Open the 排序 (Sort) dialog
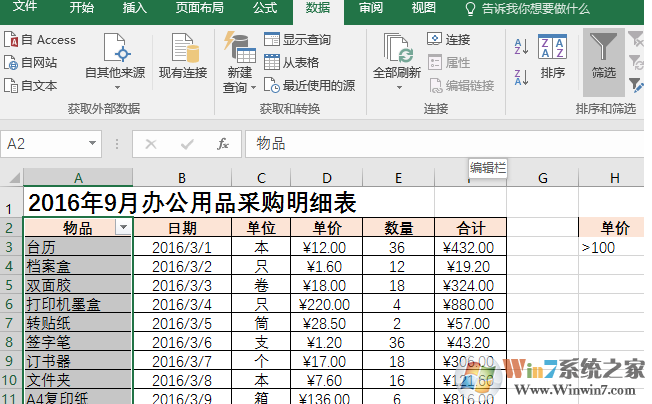The image size is (652, 404). [552, 58]
